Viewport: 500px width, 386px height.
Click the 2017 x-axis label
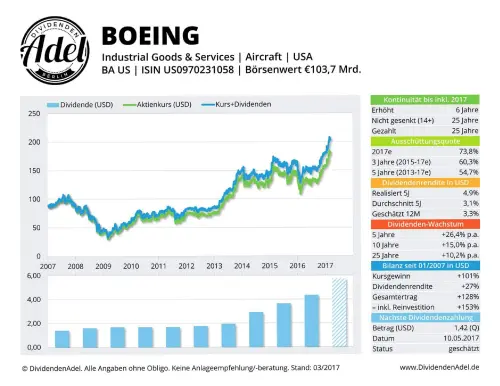click(x=325, y=266)
